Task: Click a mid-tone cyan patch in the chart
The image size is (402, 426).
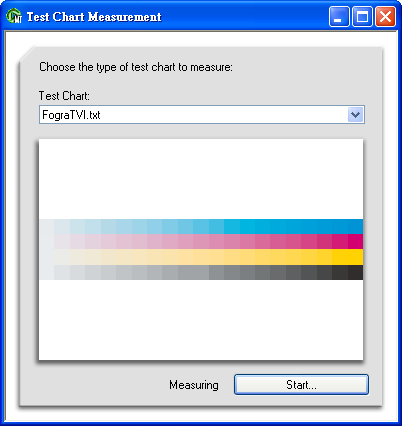Action: [x=201, y=226]
